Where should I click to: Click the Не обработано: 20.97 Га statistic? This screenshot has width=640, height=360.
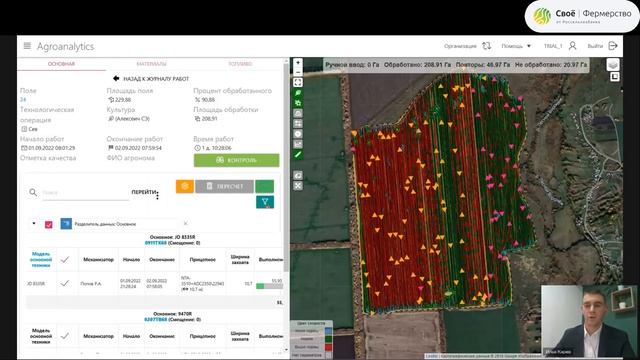pos(551,64)
